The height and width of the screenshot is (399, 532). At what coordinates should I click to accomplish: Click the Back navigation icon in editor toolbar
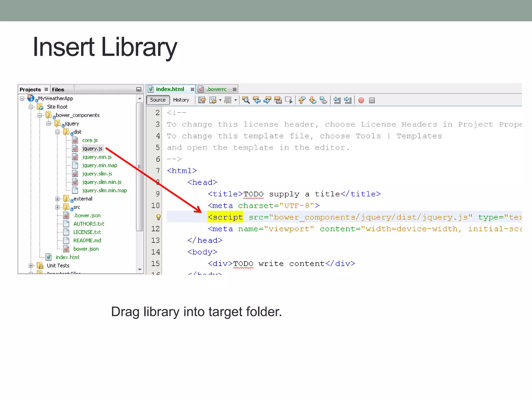click(x=213, y=100)
